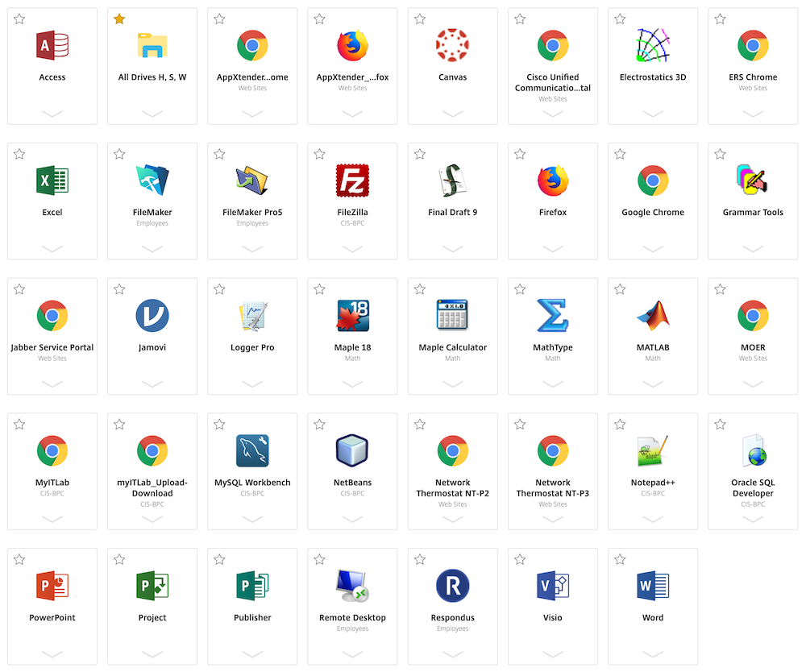Open AppXtender_...fox Firefox web site
The image size is (806, 672).
point(352,45)
